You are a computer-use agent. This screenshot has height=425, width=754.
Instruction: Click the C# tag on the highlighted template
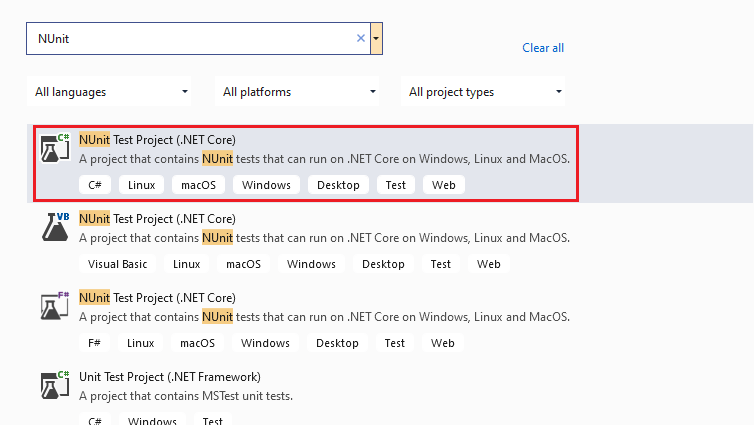pyautogui.click(x=95, y=185)
